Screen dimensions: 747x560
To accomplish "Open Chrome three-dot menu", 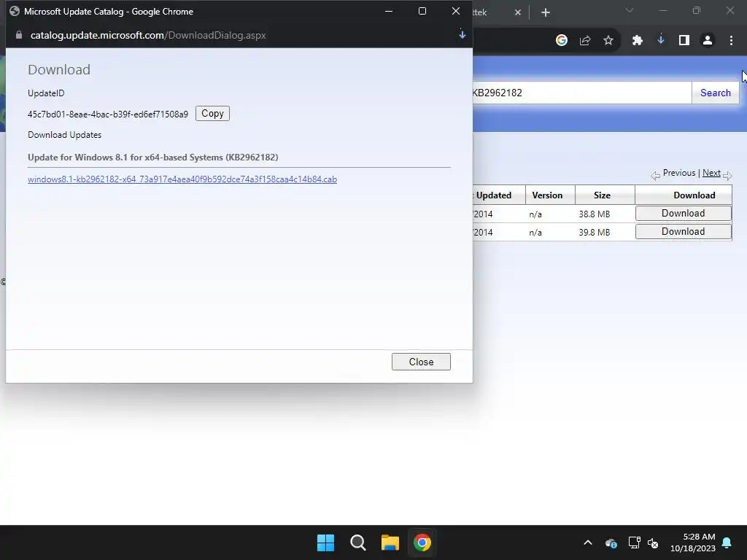I will click(731, 41).
